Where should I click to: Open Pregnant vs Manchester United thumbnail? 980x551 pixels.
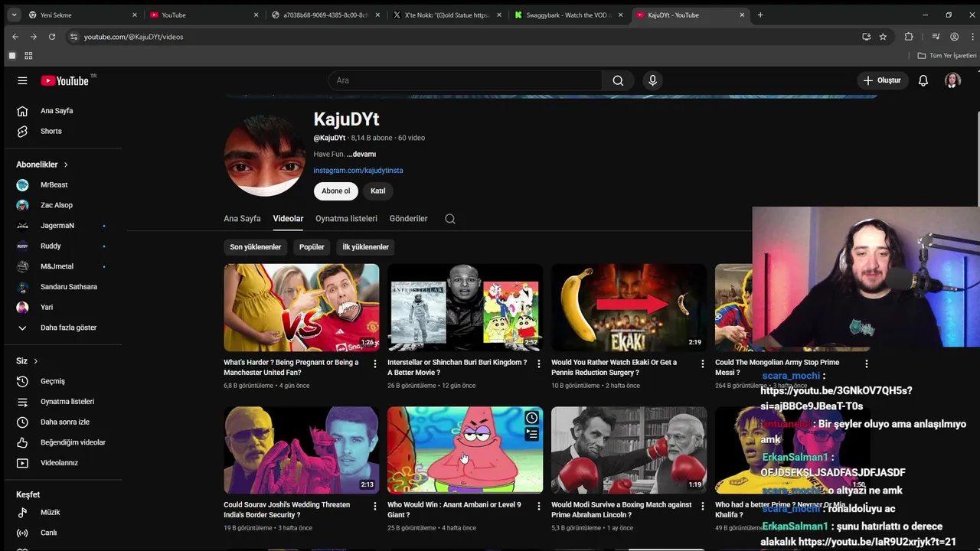point(301,308)
